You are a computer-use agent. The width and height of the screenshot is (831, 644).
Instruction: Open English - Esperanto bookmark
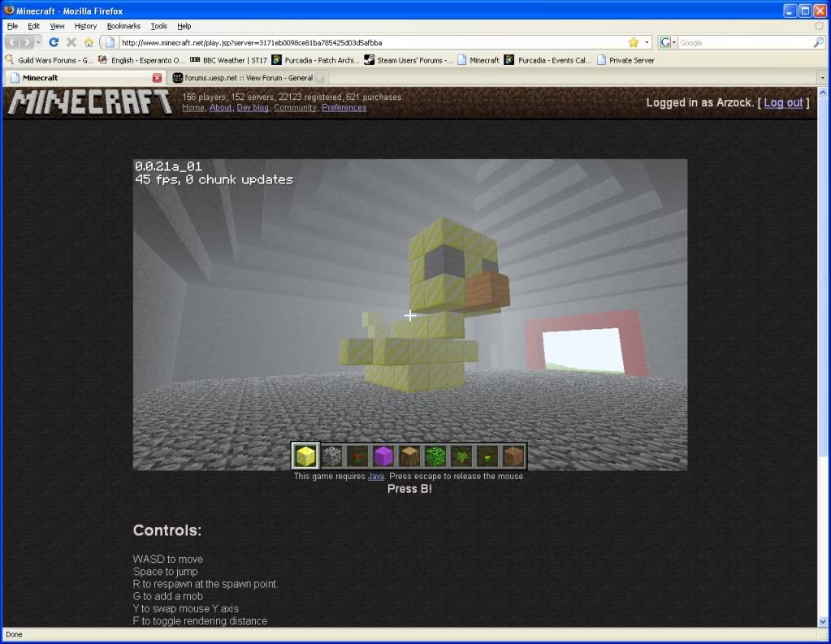click(141, 60)
